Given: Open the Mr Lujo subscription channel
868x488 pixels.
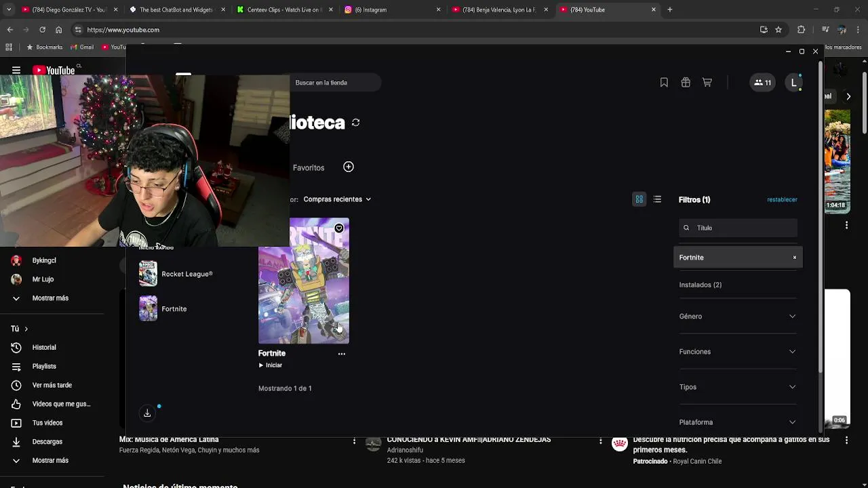Looking at the screenshot, I should (x=43, y=279).
